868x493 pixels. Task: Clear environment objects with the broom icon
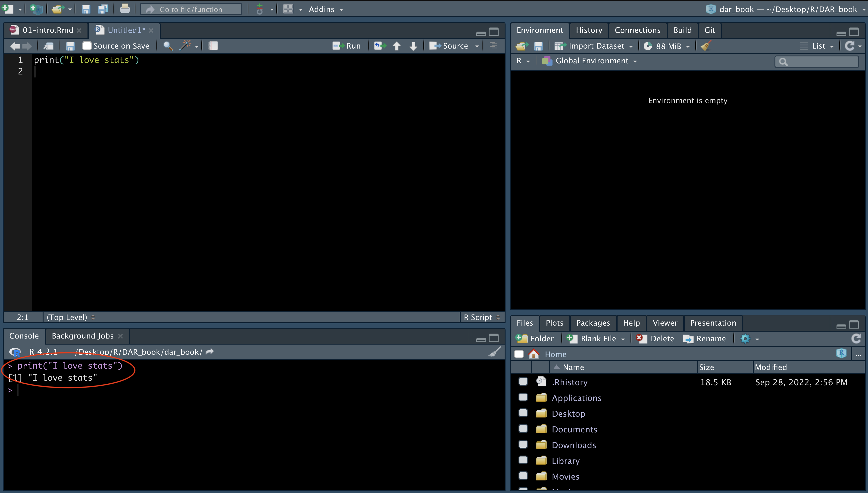click(x=706, y=46)
